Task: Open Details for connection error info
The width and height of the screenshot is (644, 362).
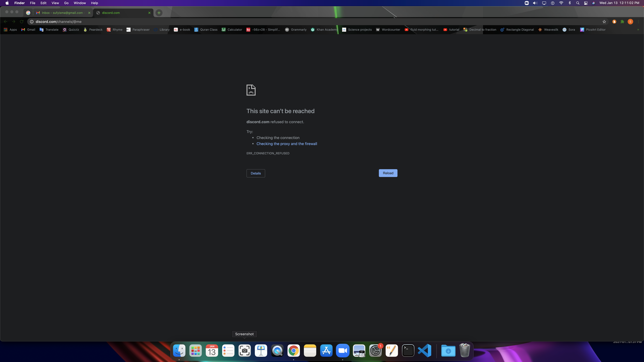Action: coord(256,173)
